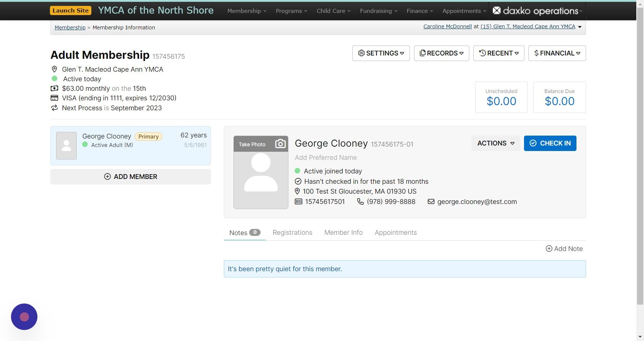644x341 pixels.
Task: Switch to the Member Info tab
Action: tap(343, 233)
